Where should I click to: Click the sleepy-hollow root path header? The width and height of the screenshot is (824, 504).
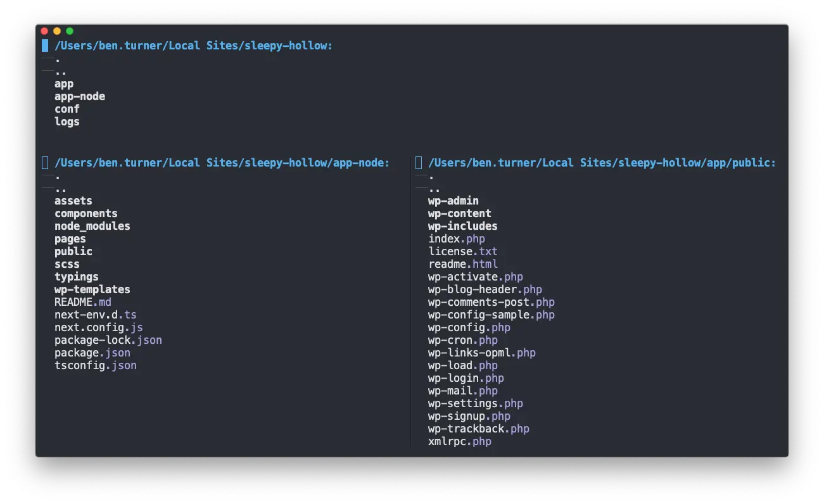(193, 46)
